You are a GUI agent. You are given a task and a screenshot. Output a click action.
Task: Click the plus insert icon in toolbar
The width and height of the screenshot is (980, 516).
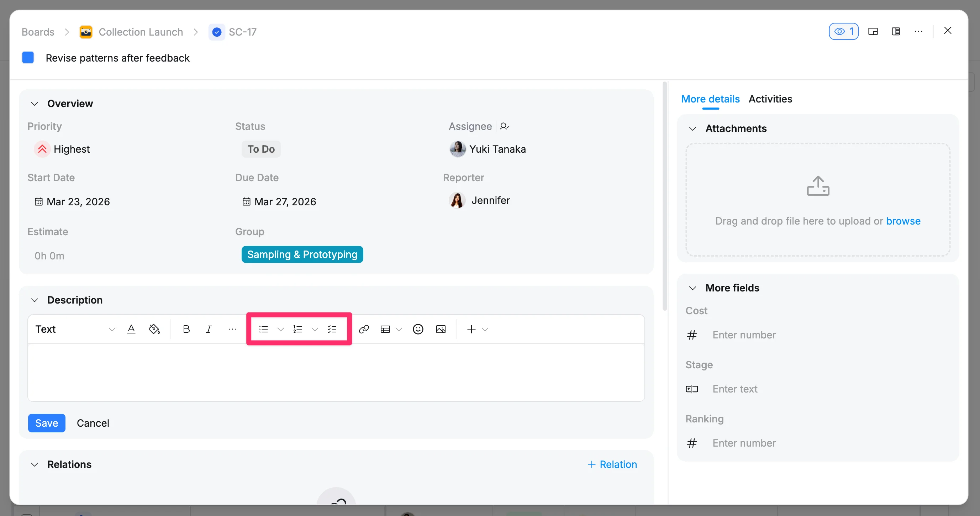(x=471, y=329)
